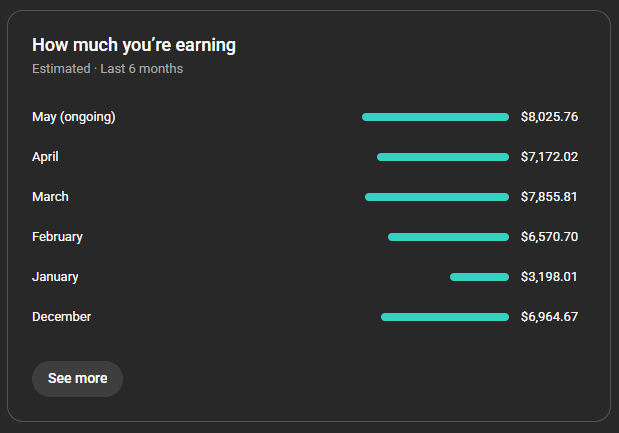Select the February month label
Image resolution: width=619 pixels, height=433 pixels.
point(58,237)
